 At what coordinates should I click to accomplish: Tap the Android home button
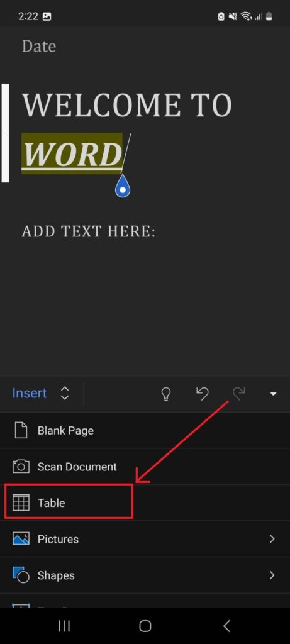pyautogui.click(x=145, y=626)
